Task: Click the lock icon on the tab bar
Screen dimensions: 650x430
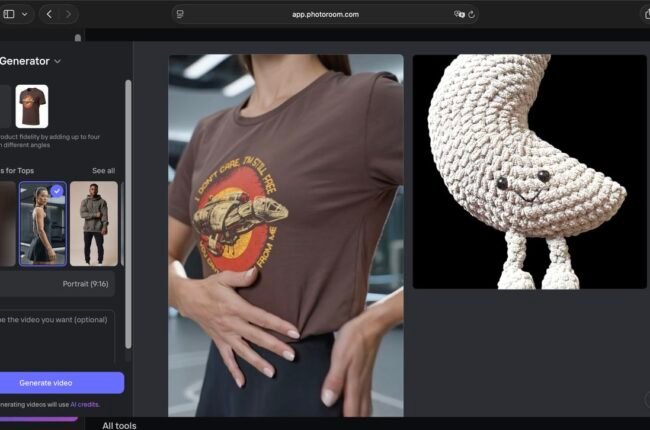Action: (x=78, y=38)
